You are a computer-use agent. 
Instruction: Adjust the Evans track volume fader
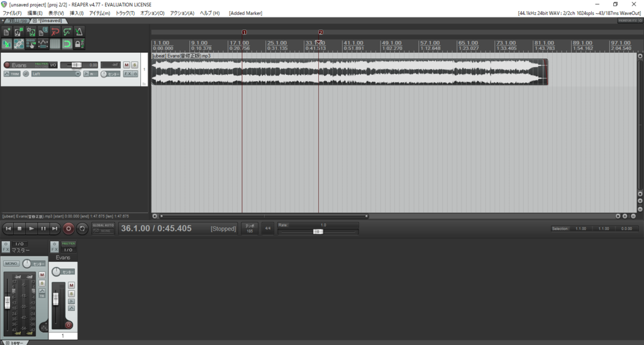(x=76, y=65)
